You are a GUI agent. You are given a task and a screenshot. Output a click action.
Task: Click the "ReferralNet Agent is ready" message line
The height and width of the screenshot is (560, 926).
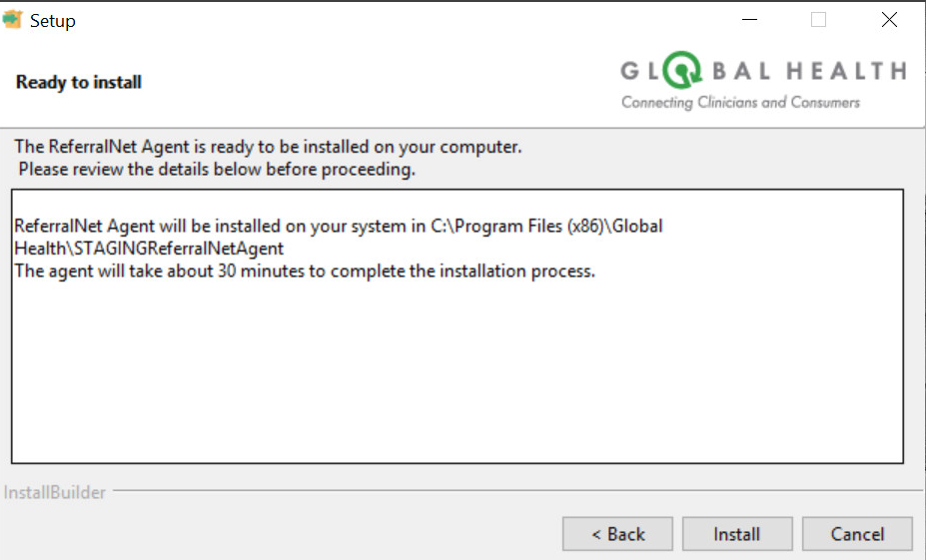[x=268, y=148]
